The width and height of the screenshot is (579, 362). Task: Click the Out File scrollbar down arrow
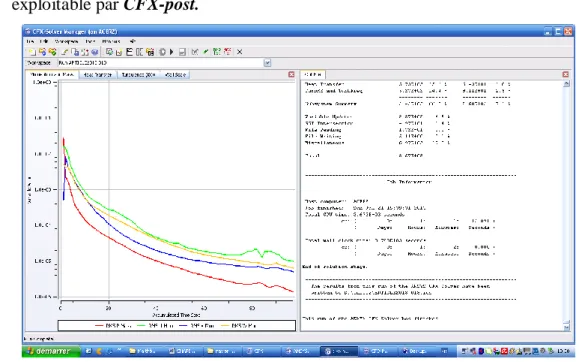(x=566, y=327)
